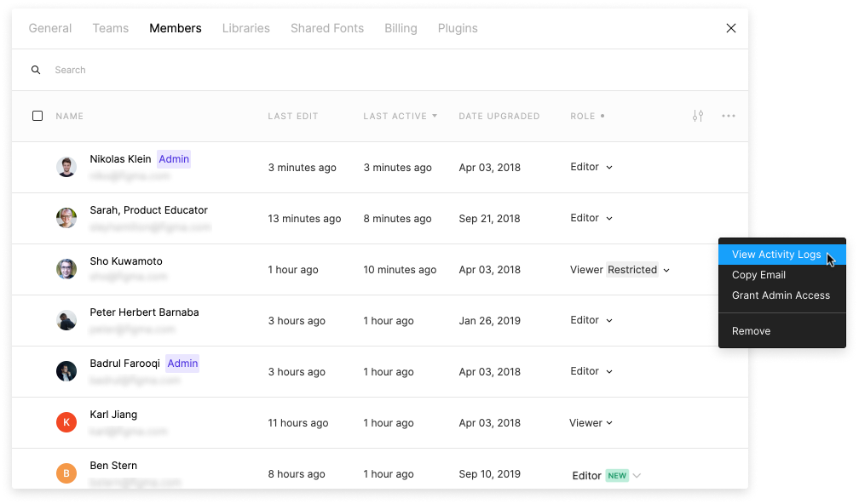
Task: Select View Activity Logs from the context menu
Action: (777, 254)
